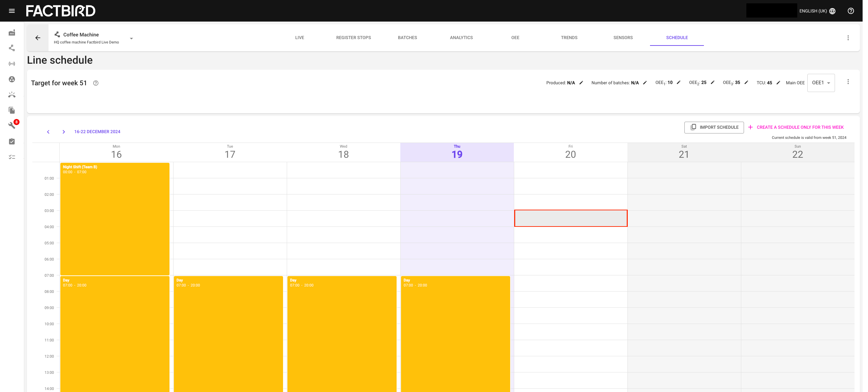This screenshot has height=392, width=868.
Task: Open the clipboard check sidebar icon
Action: (x=12, y=141)
